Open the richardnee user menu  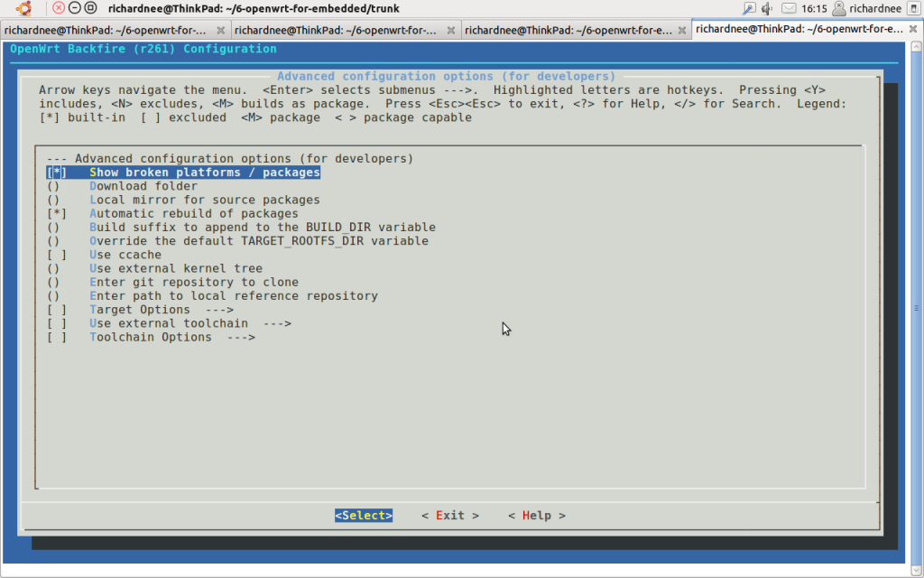867,8
